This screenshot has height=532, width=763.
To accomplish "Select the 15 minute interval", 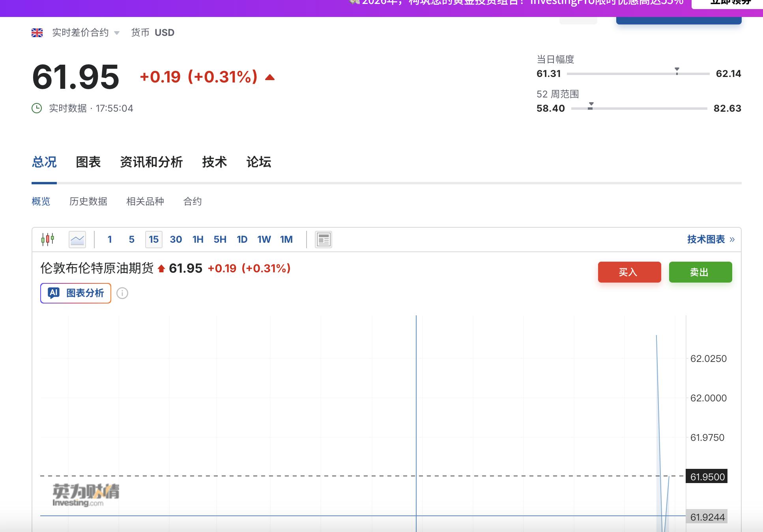I will pyautogui.click(x=153, y=239).
